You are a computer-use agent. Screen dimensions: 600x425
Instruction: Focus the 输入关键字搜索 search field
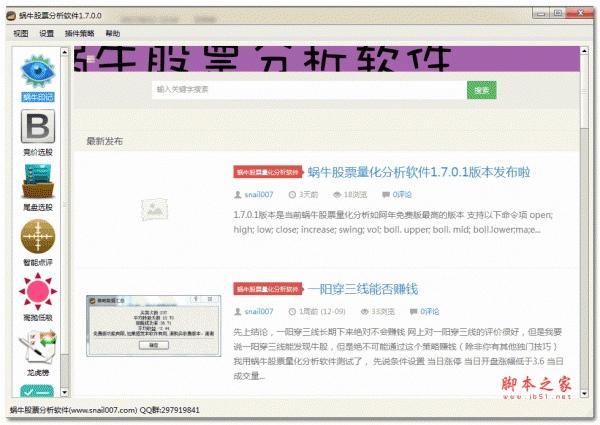click(309, 90)
